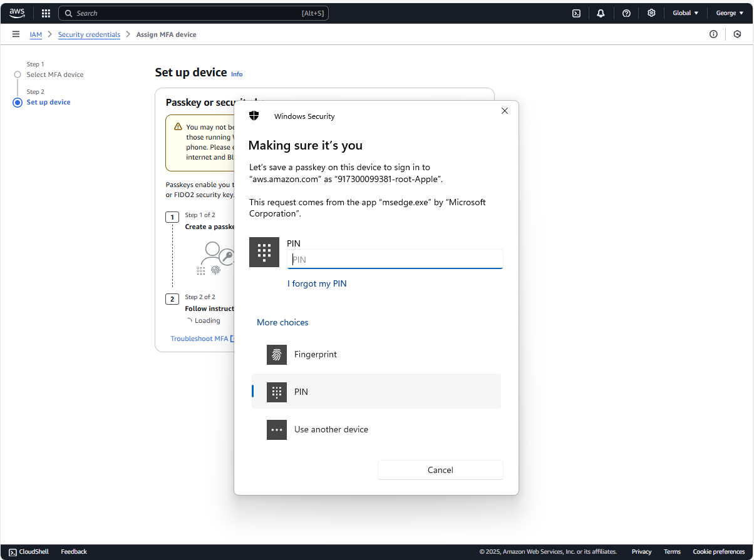Click the Windows Security shield icon
754x560 pixels.
point(254,116)
